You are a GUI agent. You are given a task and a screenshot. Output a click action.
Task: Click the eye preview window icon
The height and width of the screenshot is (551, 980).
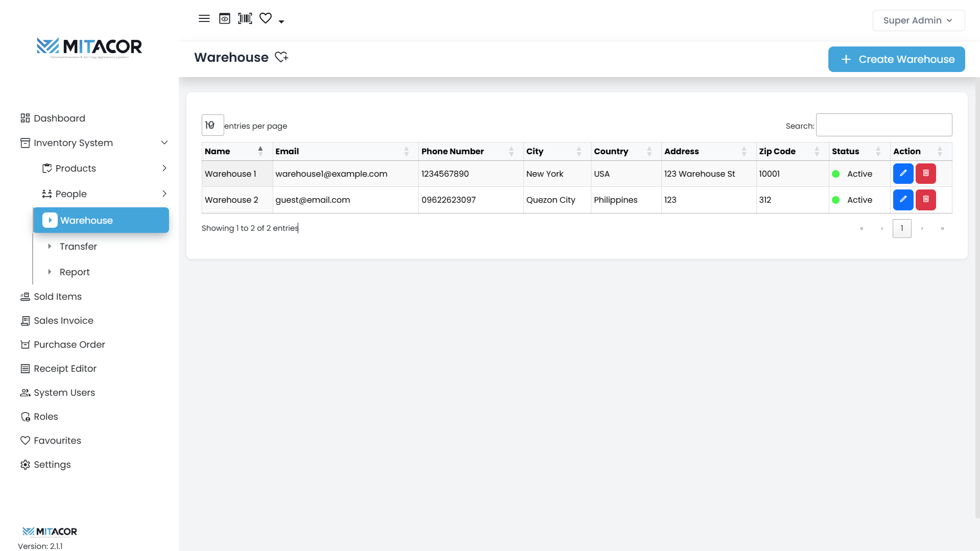tap(225, 19)
